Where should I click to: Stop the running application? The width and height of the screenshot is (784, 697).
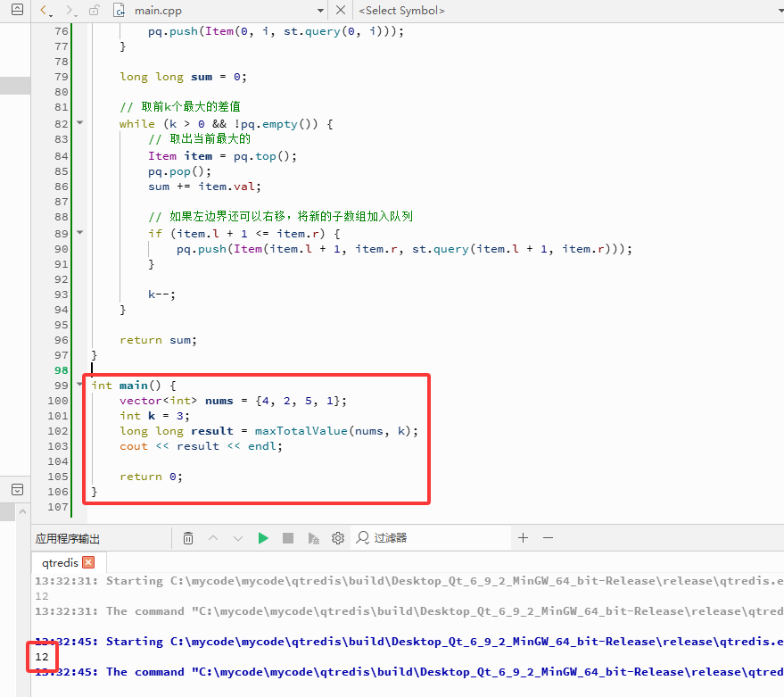[x=288, y=538]
